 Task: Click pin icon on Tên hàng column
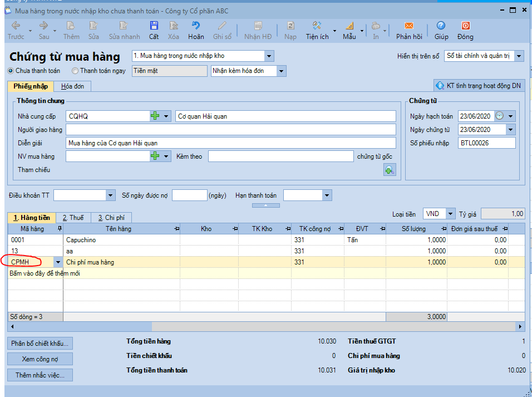(x=177, y=228)
